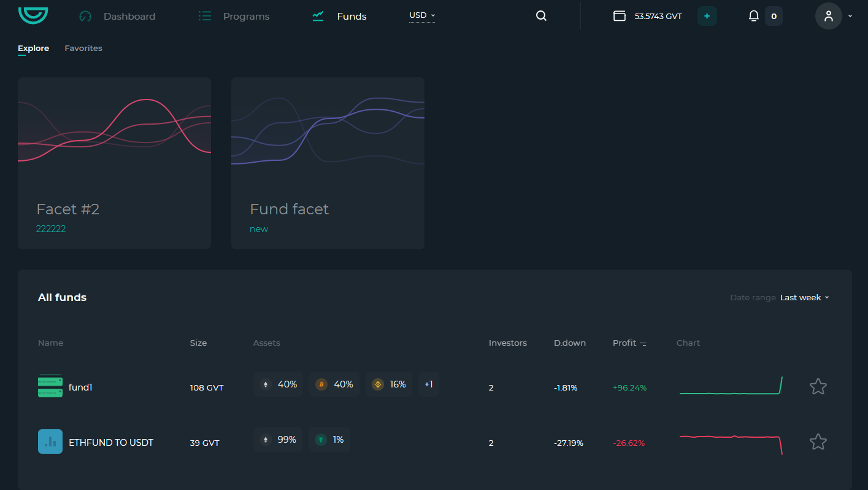The image size is (868, 490).
Task: Open the Fund facet card
Action: pyautogui.click(x=328, y=163)
